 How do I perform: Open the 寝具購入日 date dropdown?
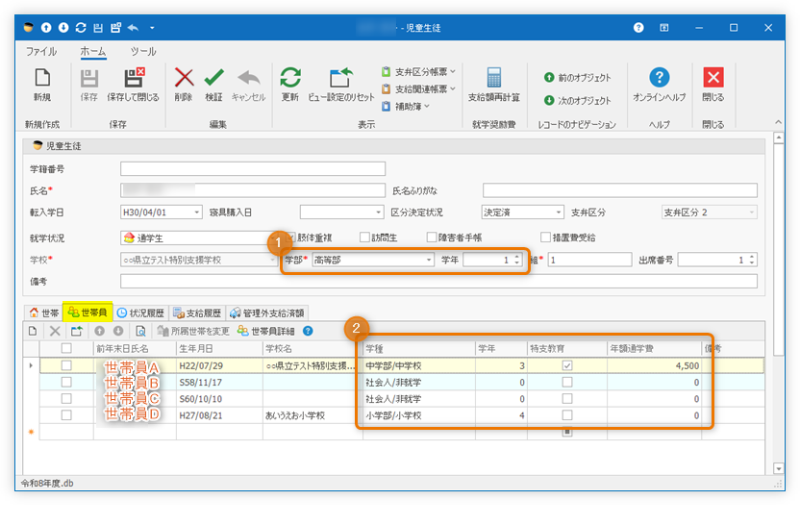click(x=378, y=212)
